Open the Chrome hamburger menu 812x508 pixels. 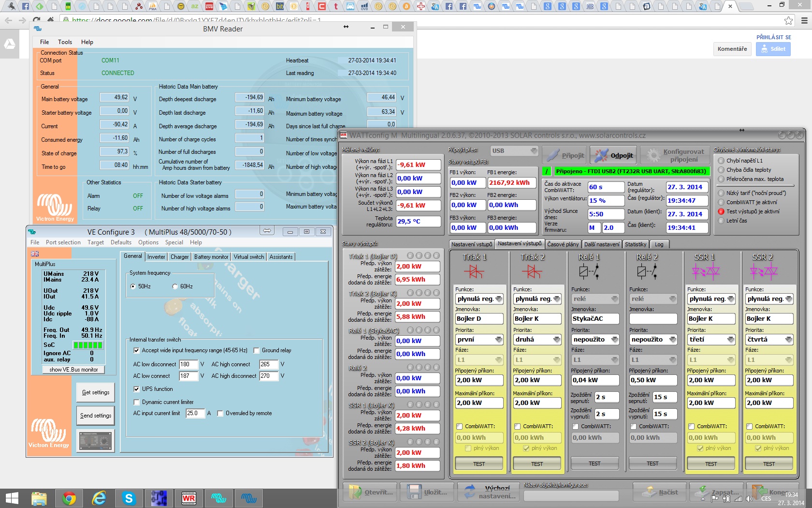point(804,20)
